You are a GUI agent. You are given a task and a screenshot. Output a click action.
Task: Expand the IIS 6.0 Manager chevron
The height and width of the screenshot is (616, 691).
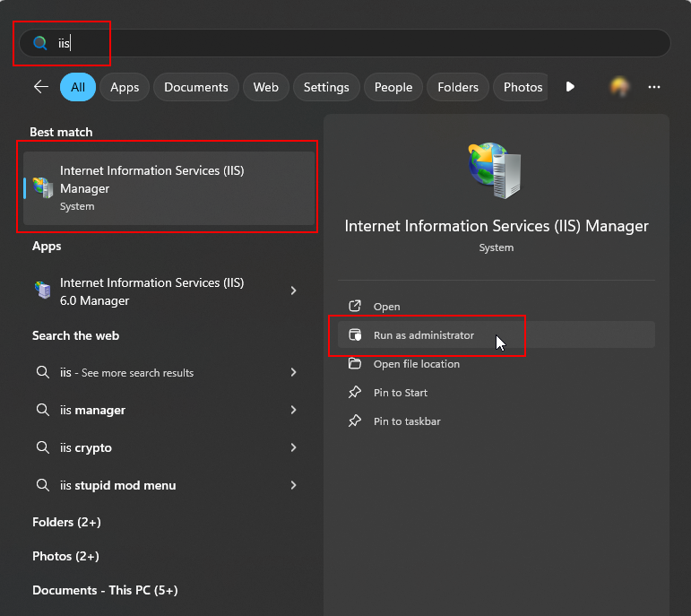(x=293, y=291)
